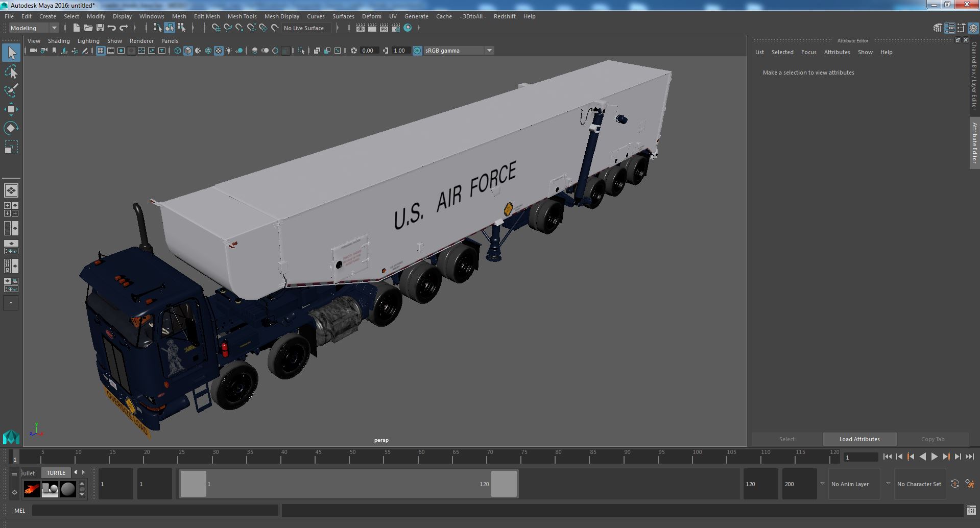980x528 pixels.
Task: Click the Open Scene folder icon
Action: coord(88,28)
